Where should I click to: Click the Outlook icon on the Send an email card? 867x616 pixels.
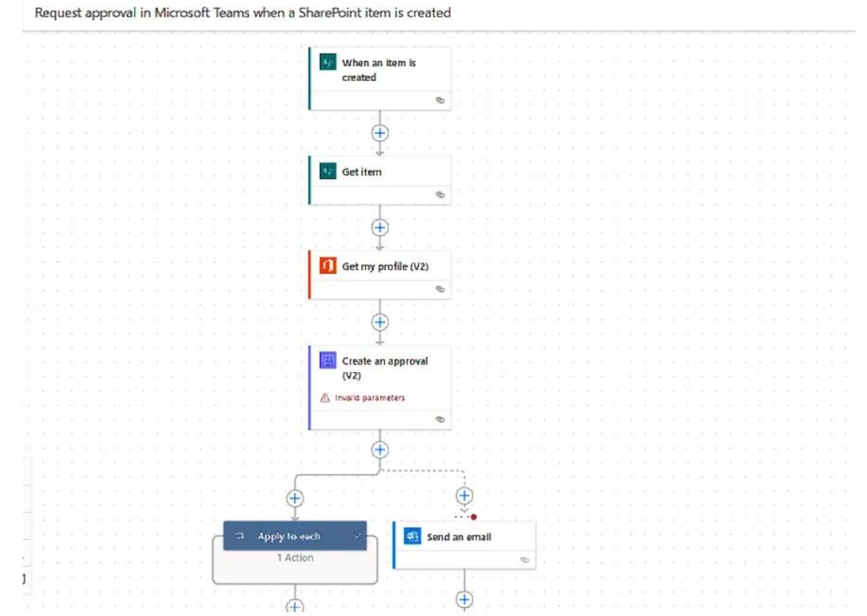413,537
